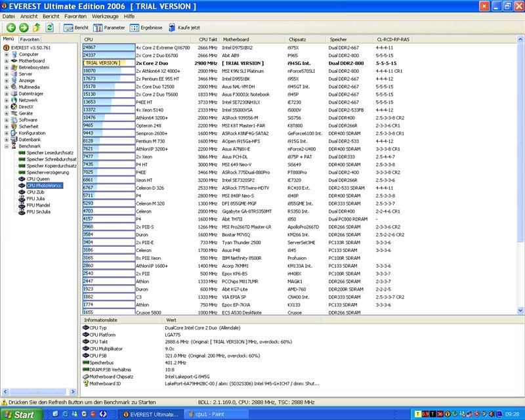
Task: Click the up-level arrow toolbar icon
Action: click(x=37, y=28)
